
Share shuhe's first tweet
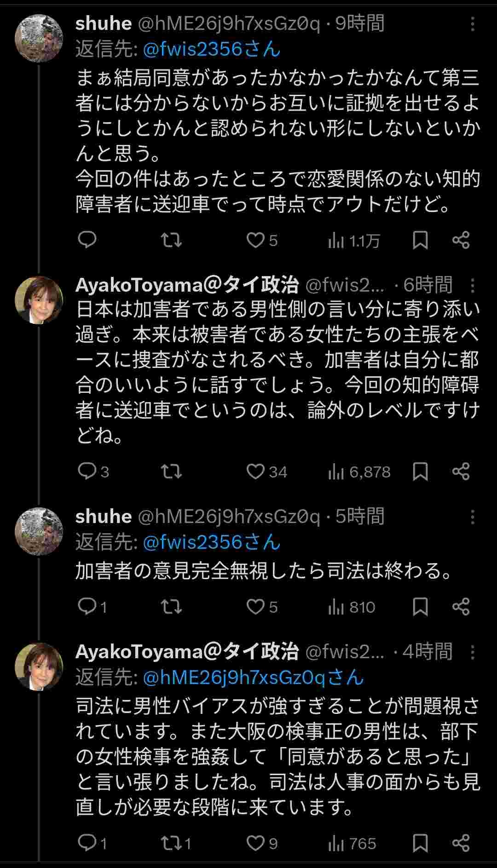pos(461,240)
